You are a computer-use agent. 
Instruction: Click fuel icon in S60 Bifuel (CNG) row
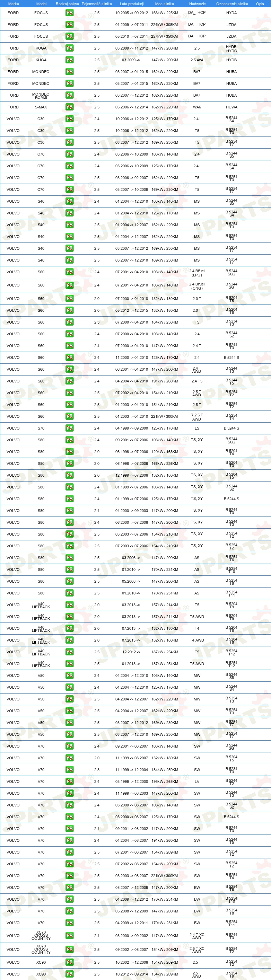click(69, 285)
